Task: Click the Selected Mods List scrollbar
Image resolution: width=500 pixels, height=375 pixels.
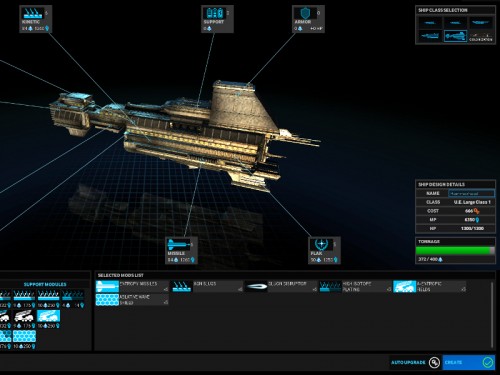Action: pyautogui.click(x=492, y=315)
